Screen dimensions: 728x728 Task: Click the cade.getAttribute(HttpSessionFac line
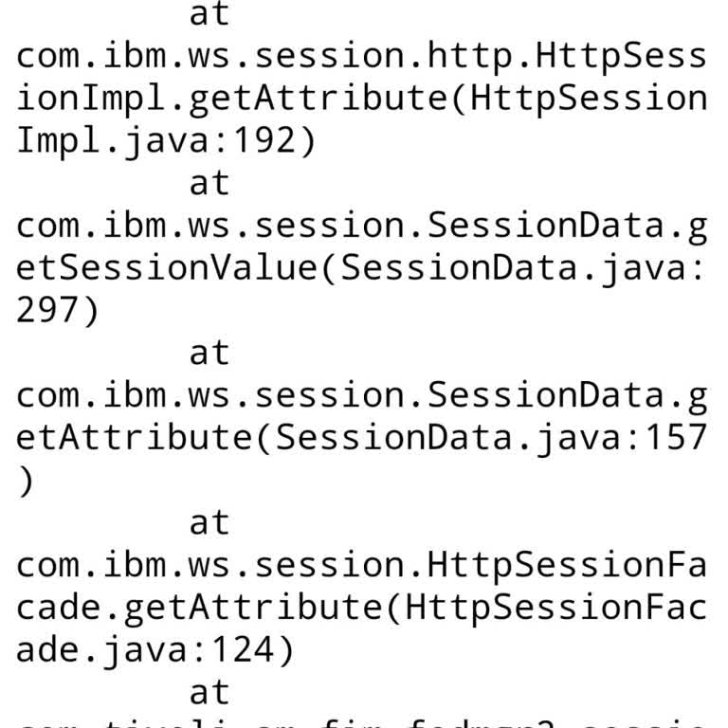(361, 609)
